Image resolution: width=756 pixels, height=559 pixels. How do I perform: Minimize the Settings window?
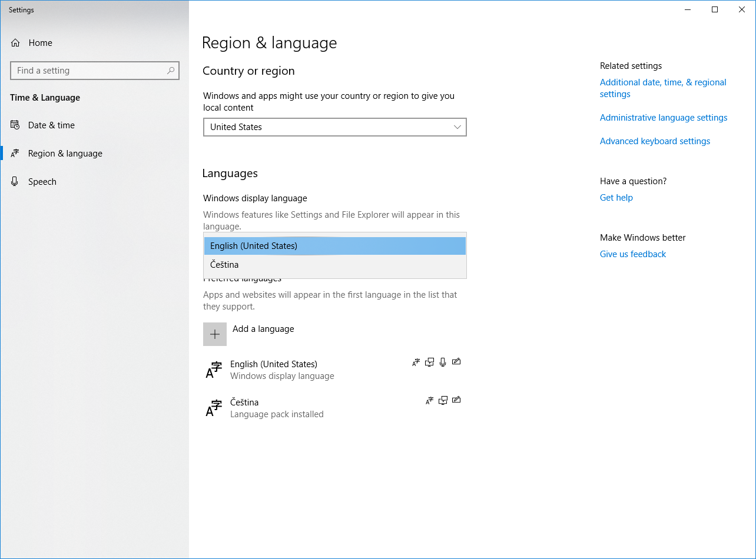(688, 9)
